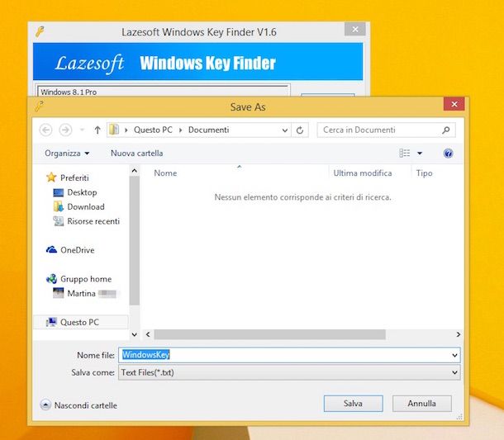This screenshot has width=504, height=440.
Task: Click sidebar scrollbar down arrow
Action: (135, 334)
